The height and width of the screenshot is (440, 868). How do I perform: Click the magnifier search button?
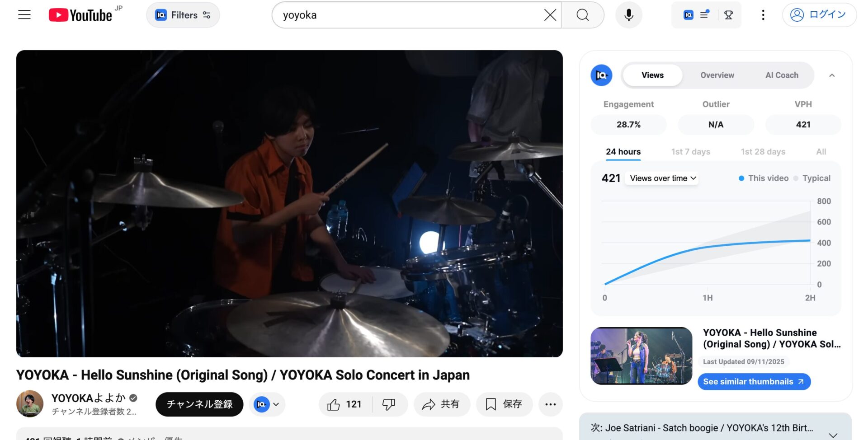[583, 15]
